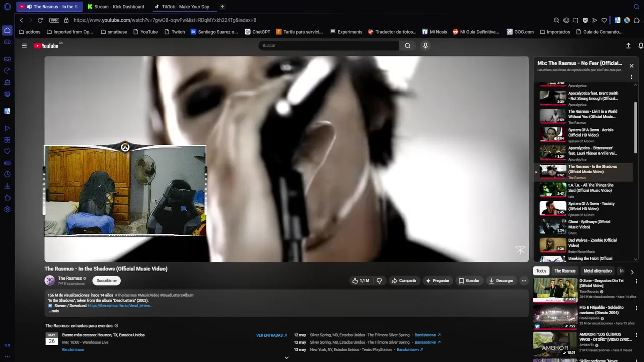Click the Preguntar button
This screenshot has height=362, width=644.
coord(437,281)
